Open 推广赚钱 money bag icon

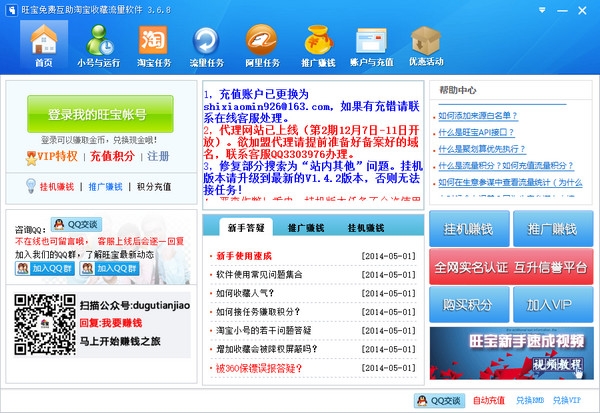318,46
